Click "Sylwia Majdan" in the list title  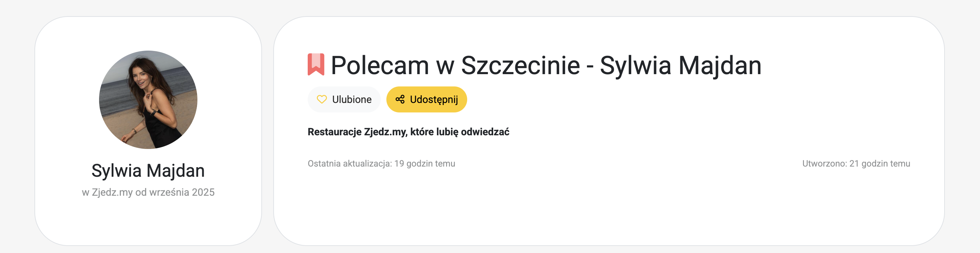pyautogui.click(x=680, y=65)
